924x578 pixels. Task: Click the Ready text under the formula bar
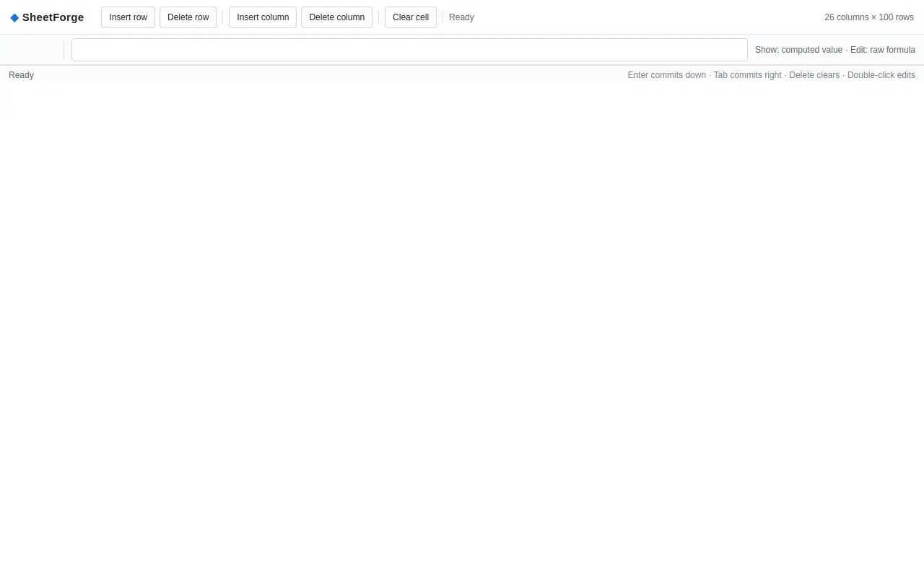(21, 75)
